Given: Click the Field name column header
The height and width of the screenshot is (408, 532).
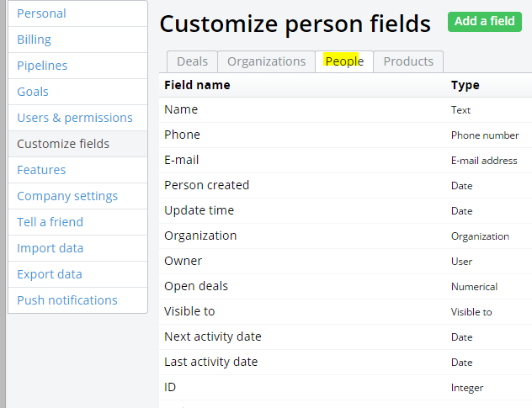Looking at the screenshot, I should click(x=197, y=85).
